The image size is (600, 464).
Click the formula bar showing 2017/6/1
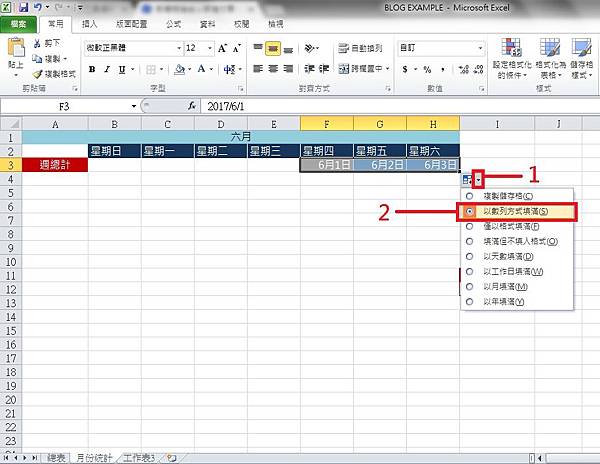(x=400, y=106)
